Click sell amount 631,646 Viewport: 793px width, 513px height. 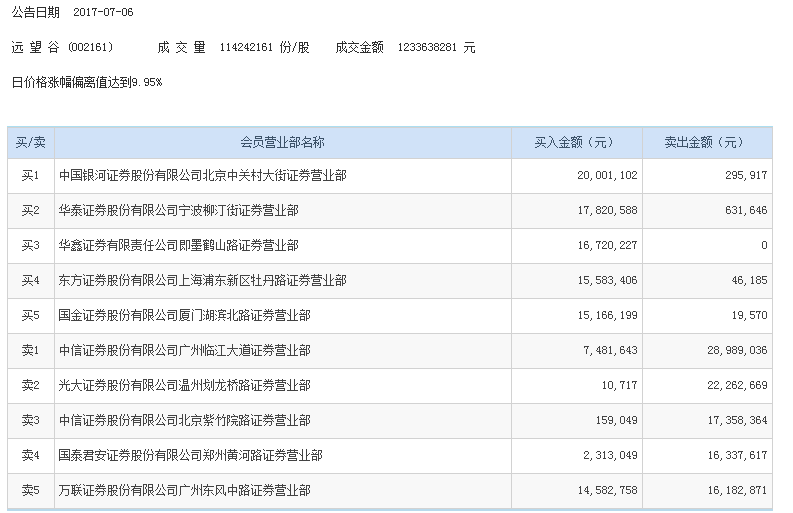746,210
